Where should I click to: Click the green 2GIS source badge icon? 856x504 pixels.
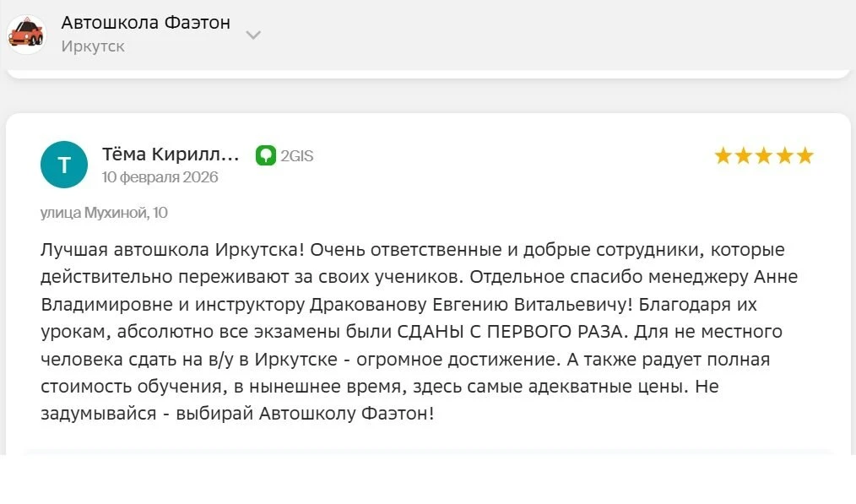tap(266, 155)
